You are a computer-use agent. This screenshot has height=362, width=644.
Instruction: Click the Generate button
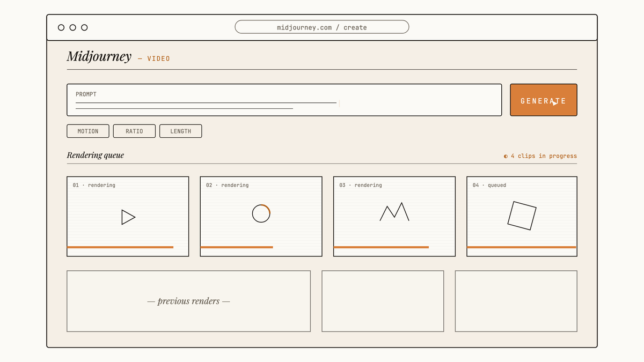(543, 100)
